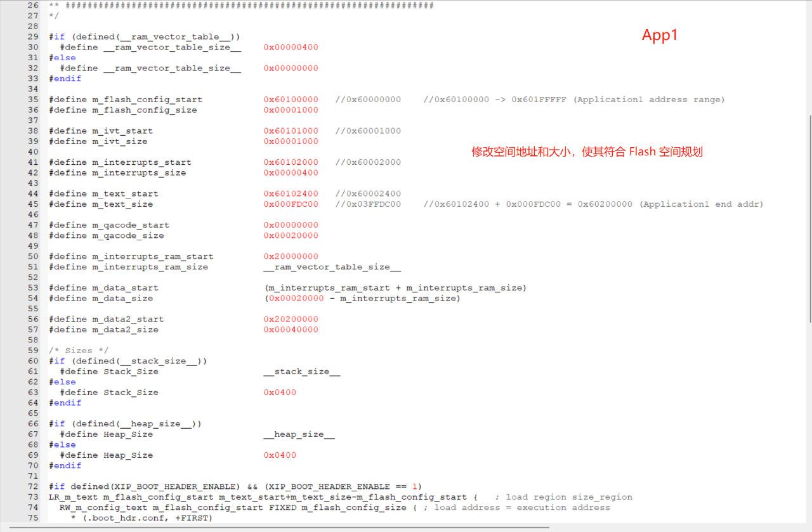The width and height of the screenshot is (812, 532).
Task: Click the Application1 address range comment
Action: tap(574, 100)
